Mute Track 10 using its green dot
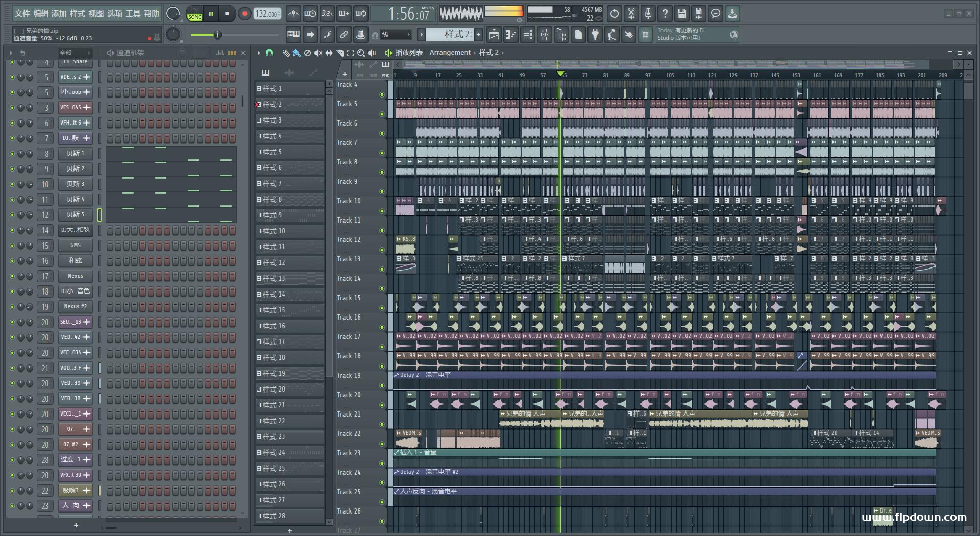Image resolution: width=980 pixels, height=536 pixels. [x=382, y=211]
